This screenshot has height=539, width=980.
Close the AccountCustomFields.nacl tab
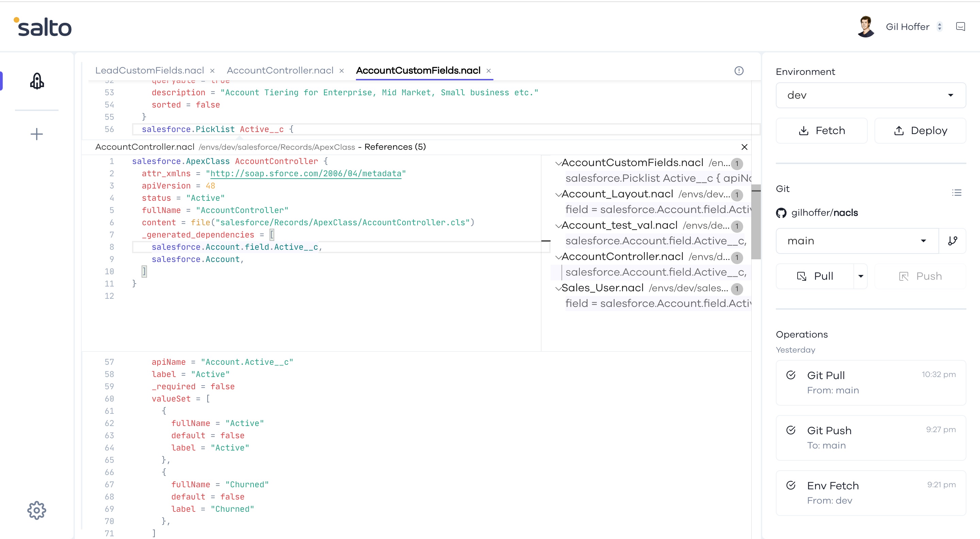click(x=489, y=71)
